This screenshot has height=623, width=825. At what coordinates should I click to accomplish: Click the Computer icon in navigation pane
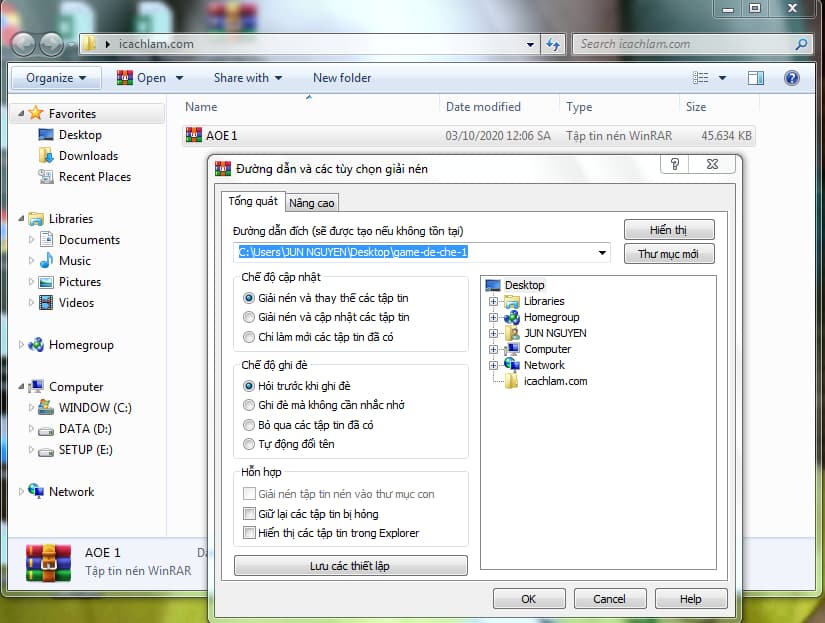(36, 387)
